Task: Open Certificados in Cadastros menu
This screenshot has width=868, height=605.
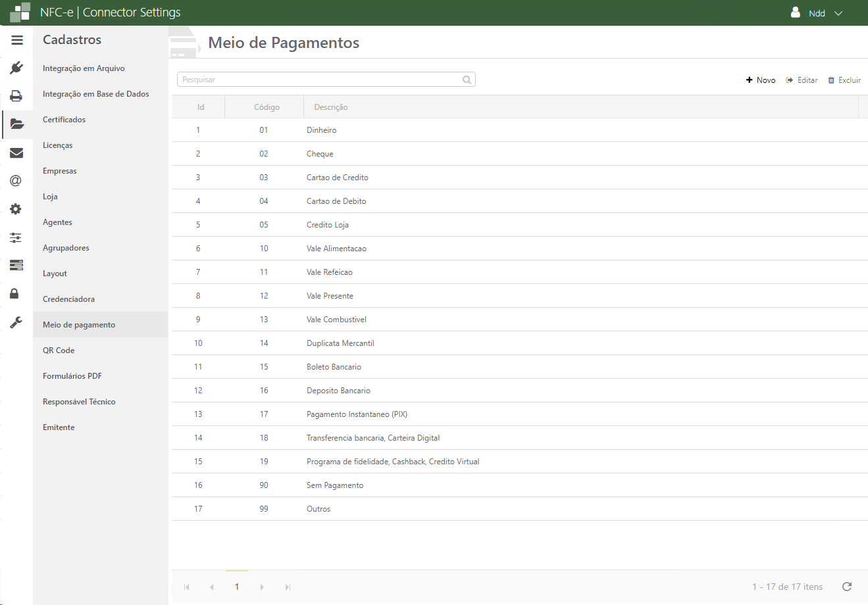Action: tap(64, 120)
